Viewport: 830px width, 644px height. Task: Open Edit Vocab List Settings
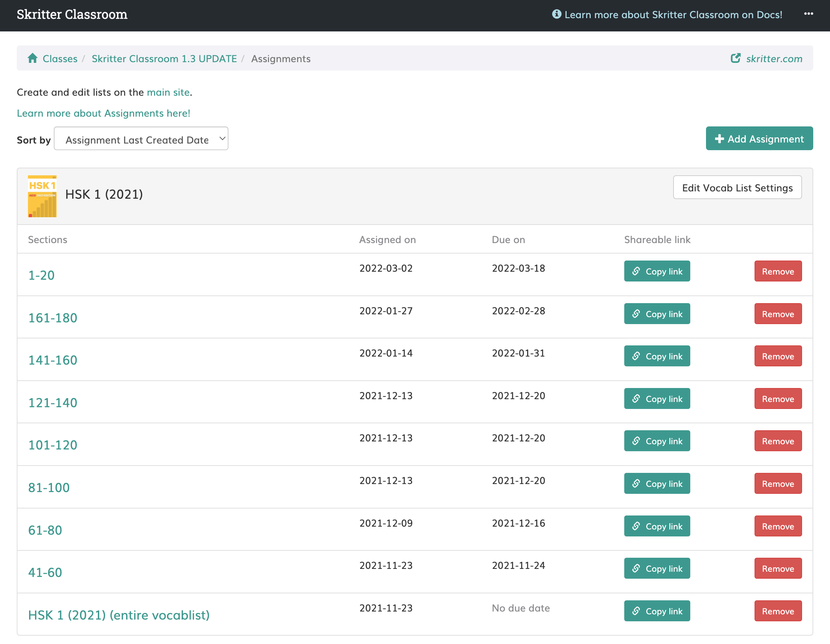(737, 187)
